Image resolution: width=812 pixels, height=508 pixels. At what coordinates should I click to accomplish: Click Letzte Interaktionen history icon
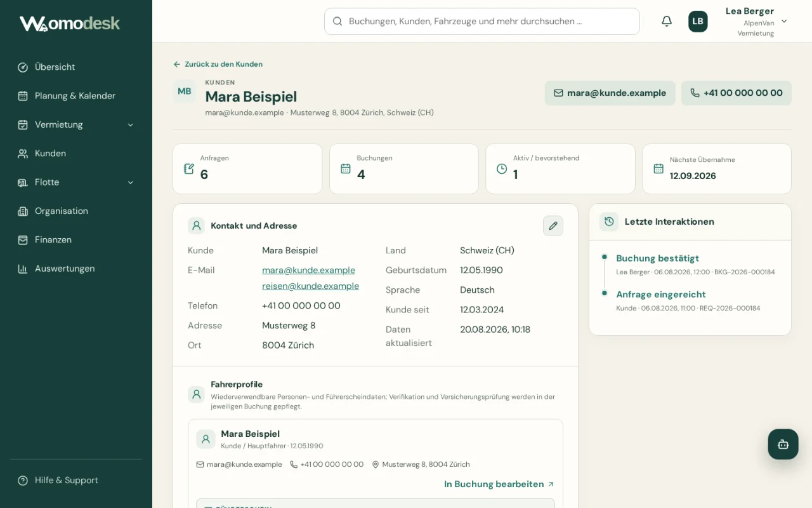[x=609, y=222]
